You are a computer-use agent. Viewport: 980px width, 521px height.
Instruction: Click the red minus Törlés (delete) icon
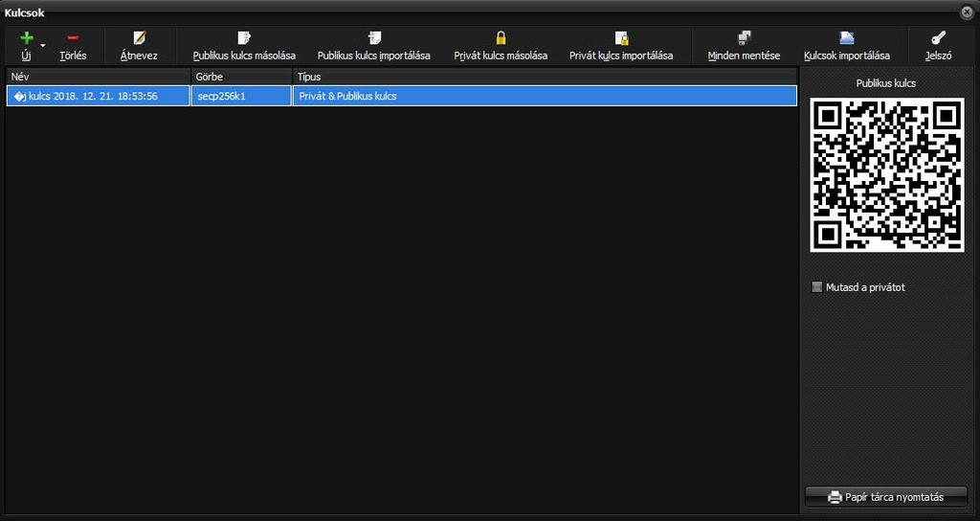point(73,38)
